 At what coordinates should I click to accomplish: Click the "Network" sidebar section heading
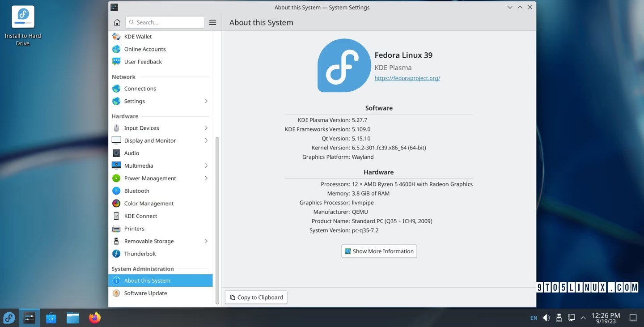(x=123, y=77)
